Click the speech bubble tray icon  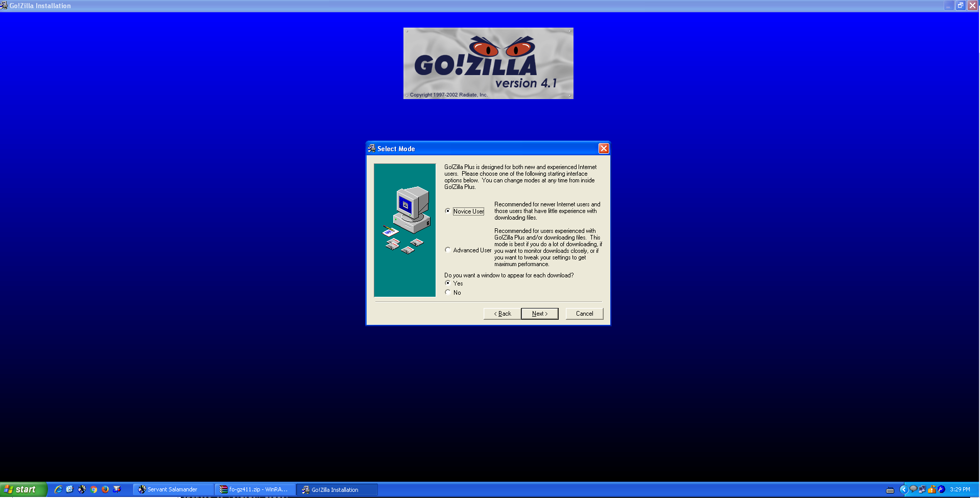coord(913,489)
